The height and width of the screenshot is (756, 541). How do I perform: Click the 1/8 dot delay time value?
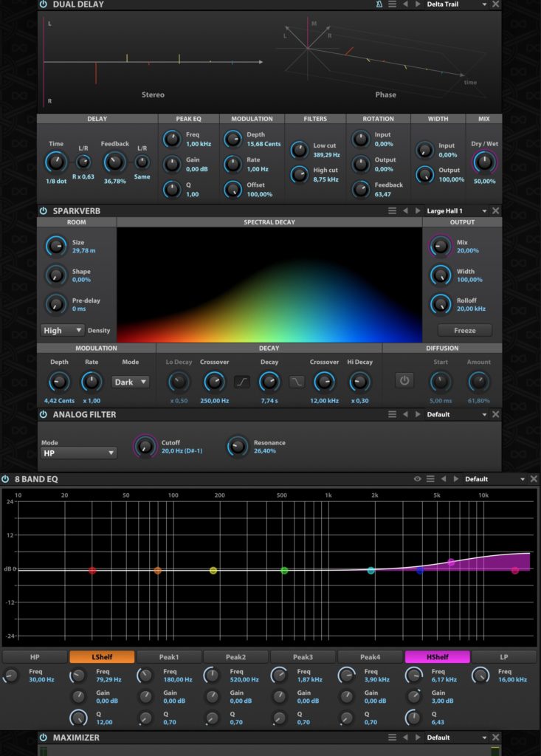click(x=56, y=182)
